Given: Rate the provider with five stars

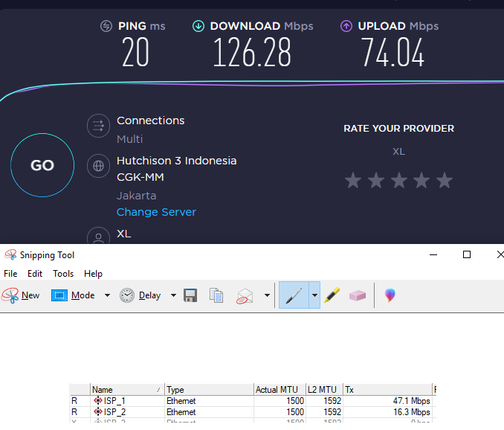Looking at the screenshot, I should click(445, 181).
